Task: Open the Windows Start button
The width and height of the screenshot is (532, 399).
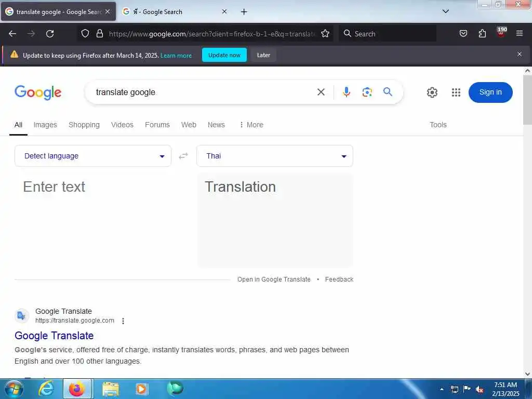Action: tap(14, 389)
